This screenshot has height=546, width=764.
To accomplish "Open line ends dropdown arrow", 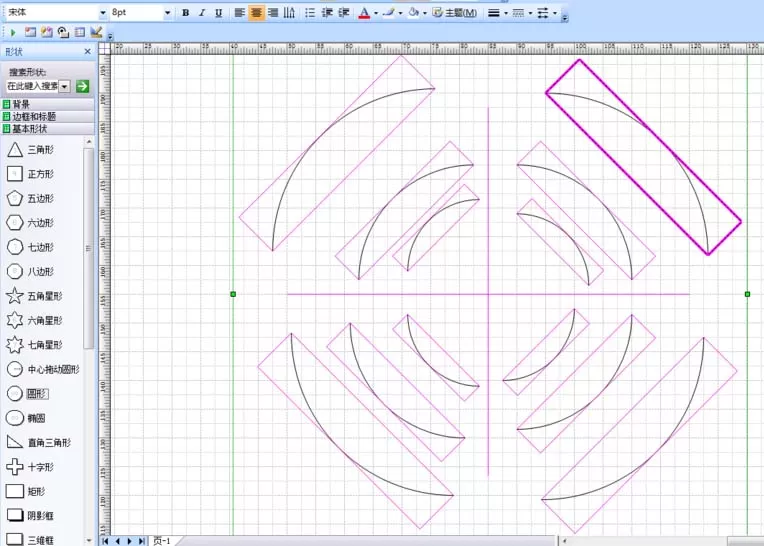I will [x=554, y=13].
